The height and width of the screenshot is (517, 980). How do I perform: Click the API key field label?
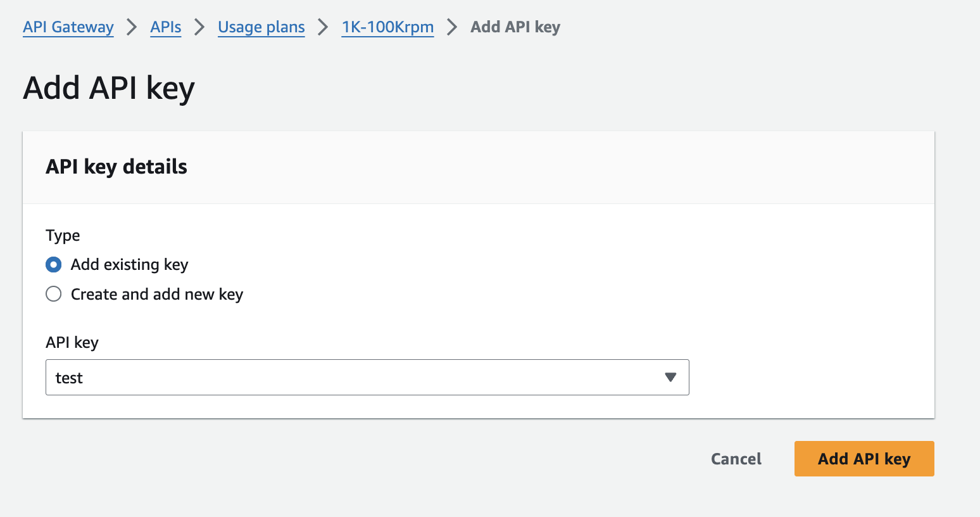click(72, 342)
